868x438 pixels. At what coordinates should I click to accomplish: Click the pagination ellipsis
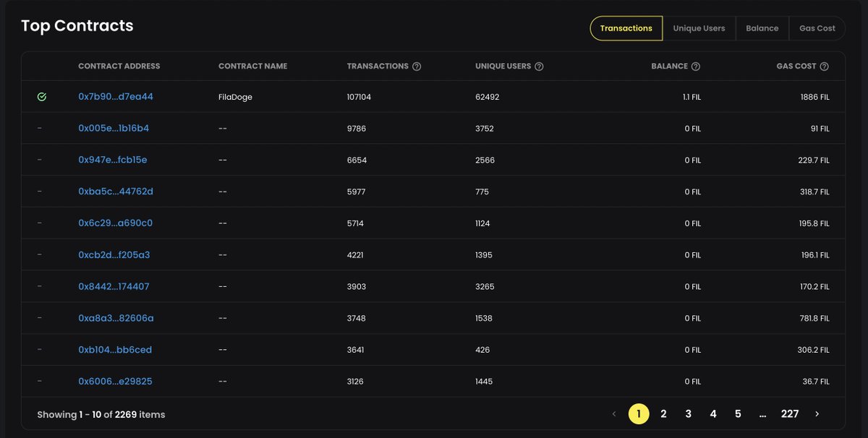point(763,415)
